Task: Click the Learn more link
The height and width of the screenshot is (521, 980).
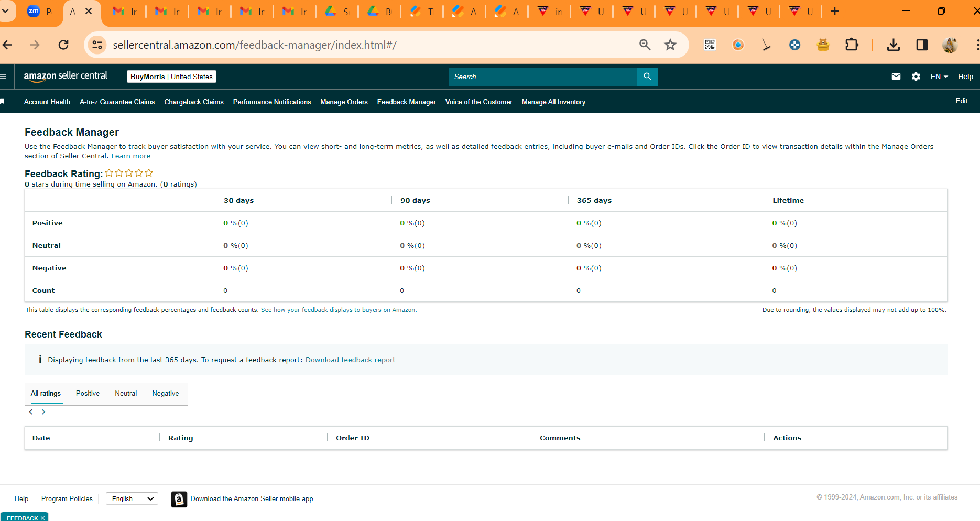Action: (131, 156)
